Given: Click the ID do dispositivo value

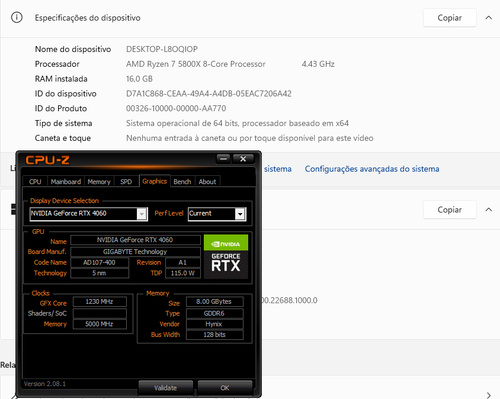Looking at the screenshot, I should (209, 94).
